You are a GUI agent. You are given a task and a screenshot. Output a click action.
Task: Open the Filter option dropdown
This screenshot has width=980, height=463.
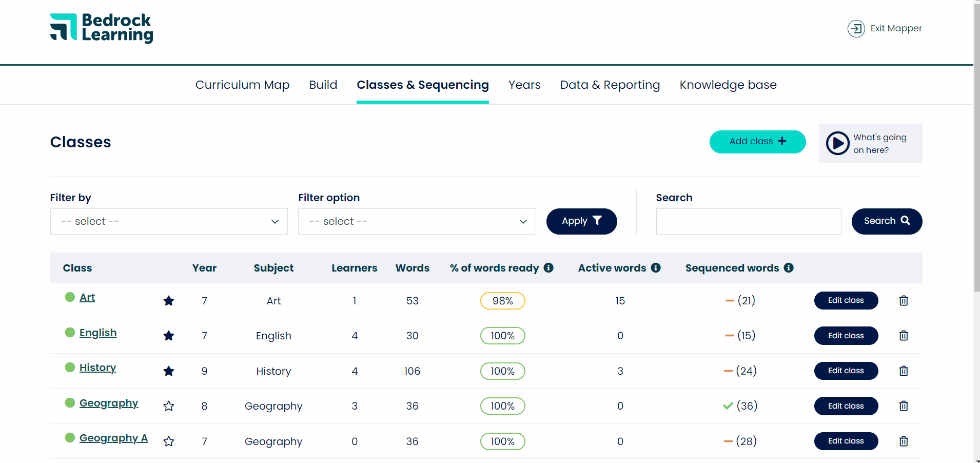[416, 221]
